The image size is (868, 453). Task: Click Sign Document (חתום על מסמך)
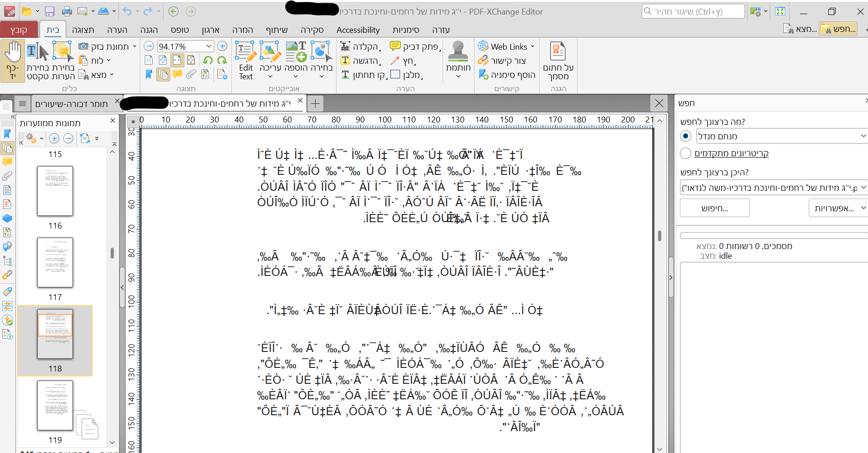[558, 61]
